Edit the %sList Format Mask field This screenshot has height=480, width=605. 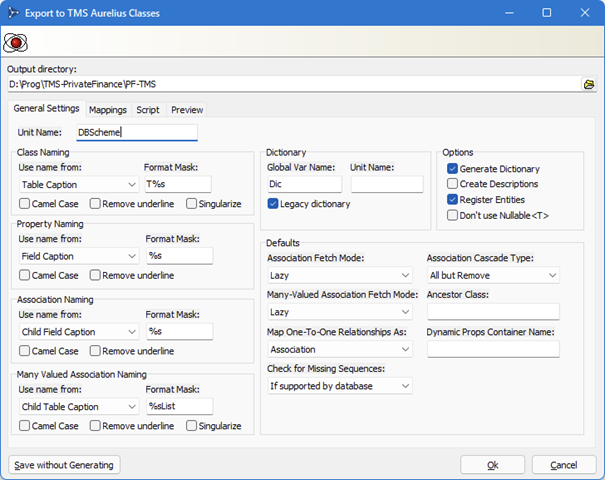(179, 406)
